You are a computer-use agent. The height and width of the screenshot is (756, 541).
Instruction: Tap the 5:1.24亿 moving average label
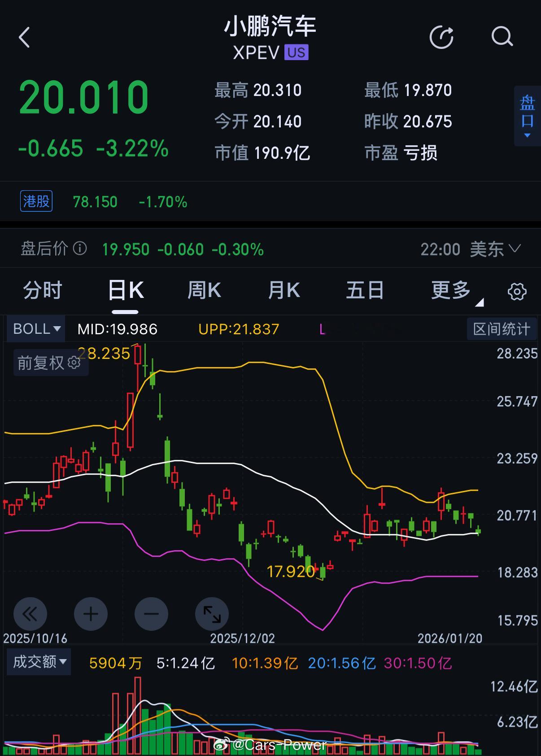click(186, 663)
